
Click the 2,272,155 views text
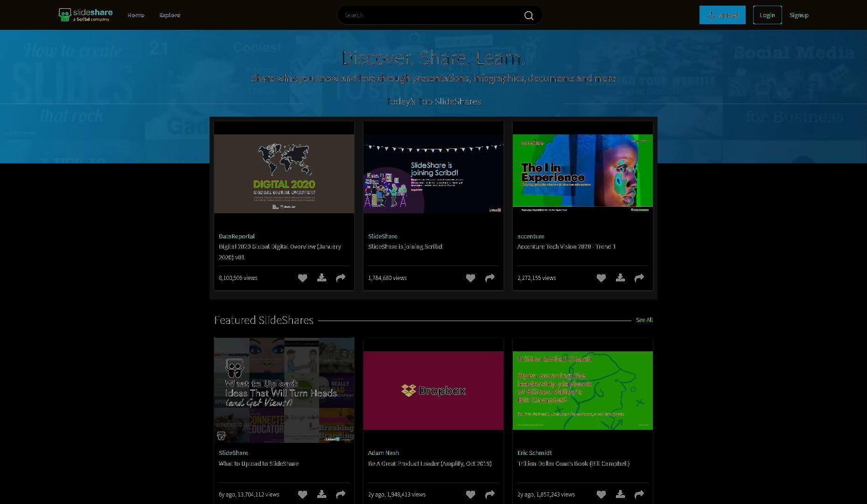537,278
